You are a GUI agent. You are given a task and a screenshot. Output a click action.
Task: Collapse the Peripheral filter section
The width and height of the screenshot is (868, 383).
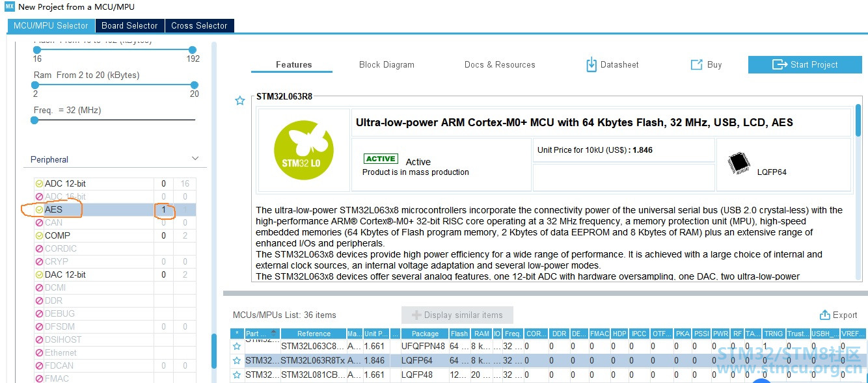(195, 159)
